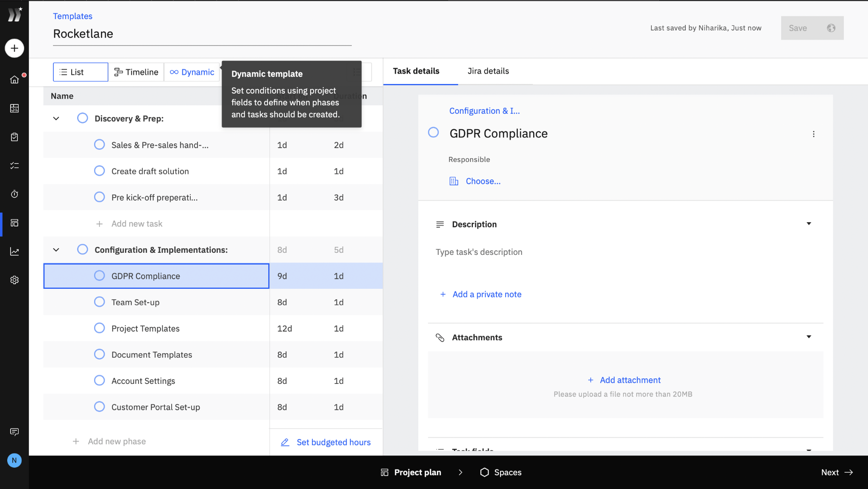
Task: Collapse the Description section arrow
Action: 809,224
